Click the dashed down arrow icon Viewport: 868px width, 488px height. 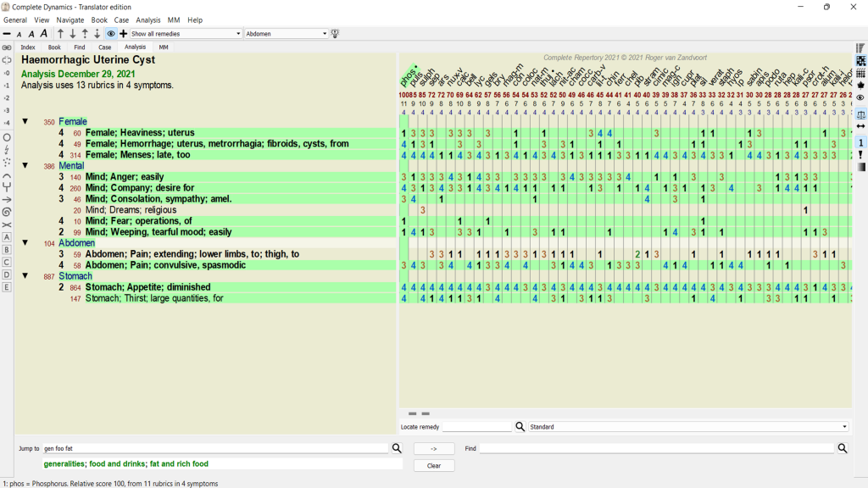97,34
